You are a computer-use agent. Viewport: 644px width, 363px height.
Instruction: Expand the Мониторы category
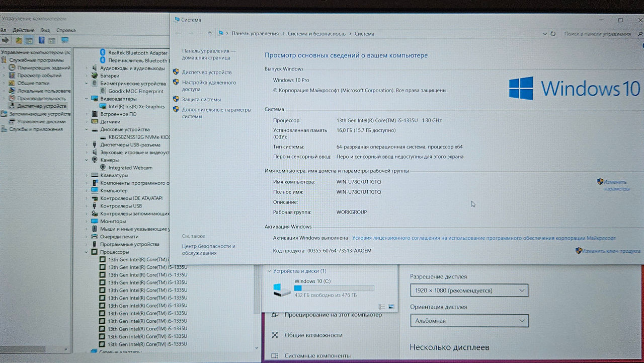click(87, 221)
